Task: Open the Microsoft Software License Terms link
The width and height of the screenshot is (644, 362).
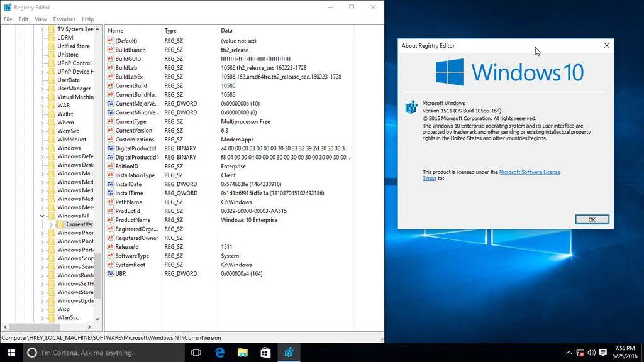Action: click(530, 172)
